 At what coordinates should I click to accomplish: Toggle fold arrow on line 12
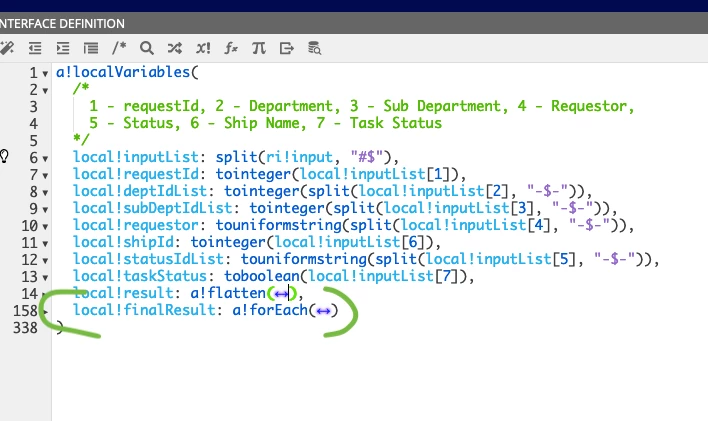[45, 260]
